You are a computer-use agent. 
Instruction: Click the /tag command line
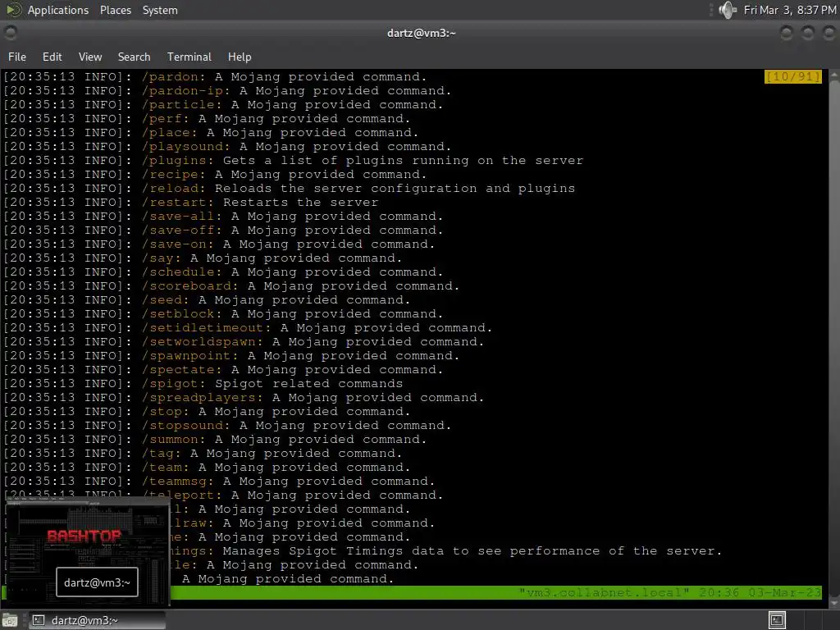pyautogui.click(x=203, y=453)
